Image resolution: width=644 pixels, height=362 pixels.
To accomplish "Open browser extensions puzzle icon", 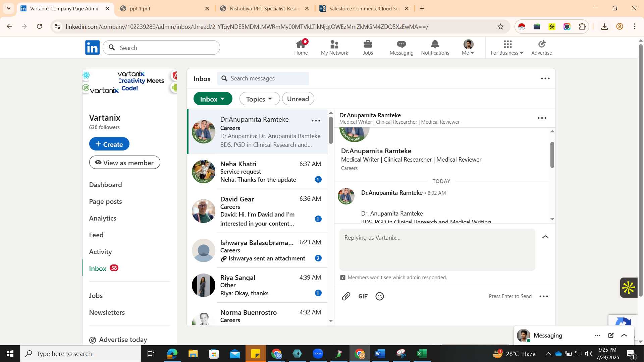I will pyautogui.click(x=582, y=27).
